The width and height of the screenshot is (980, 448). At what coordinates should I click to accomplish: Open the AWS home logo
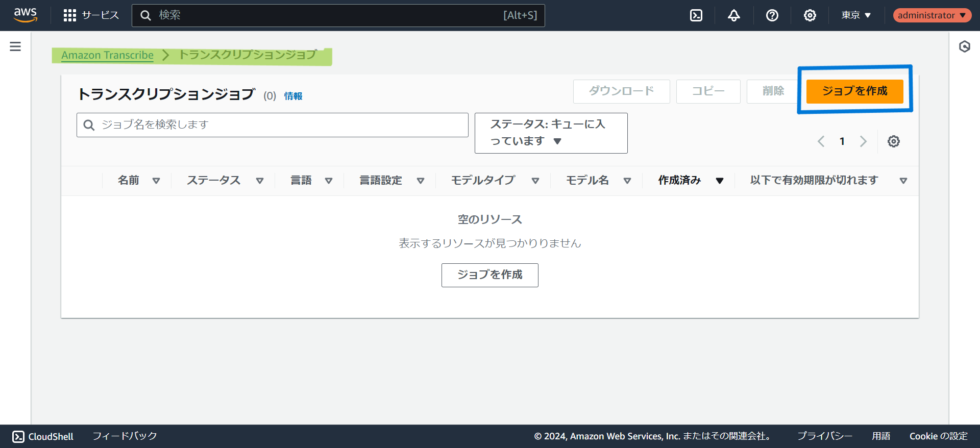pyautogui.click(x=25, y=15)
